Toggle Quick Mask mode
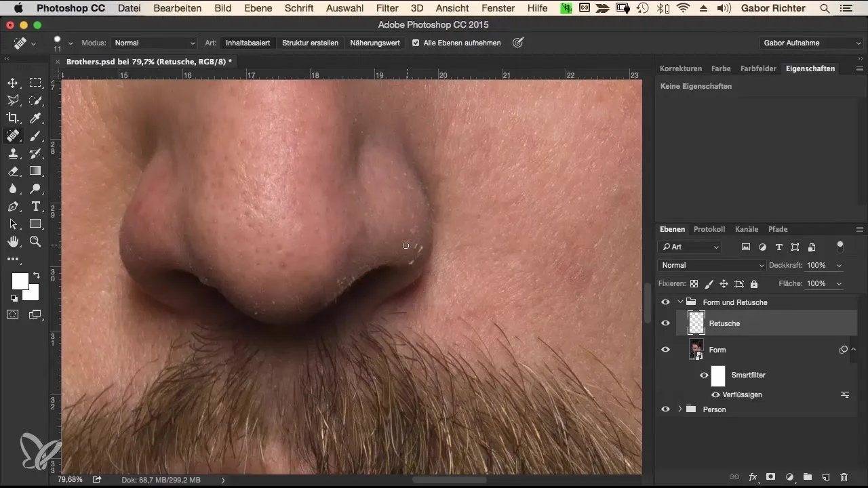 [x=13, y=314]
